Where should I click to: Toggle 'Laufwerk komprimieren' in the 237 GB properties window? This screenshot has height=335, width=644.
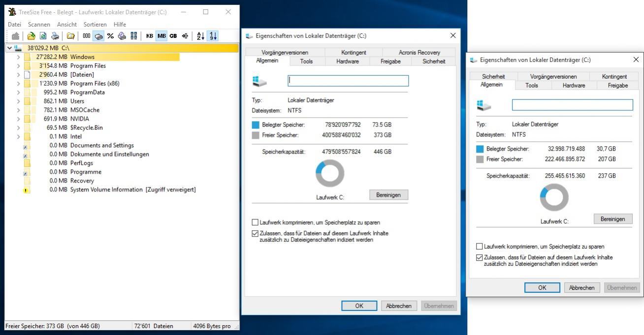(x=480, y=246)
